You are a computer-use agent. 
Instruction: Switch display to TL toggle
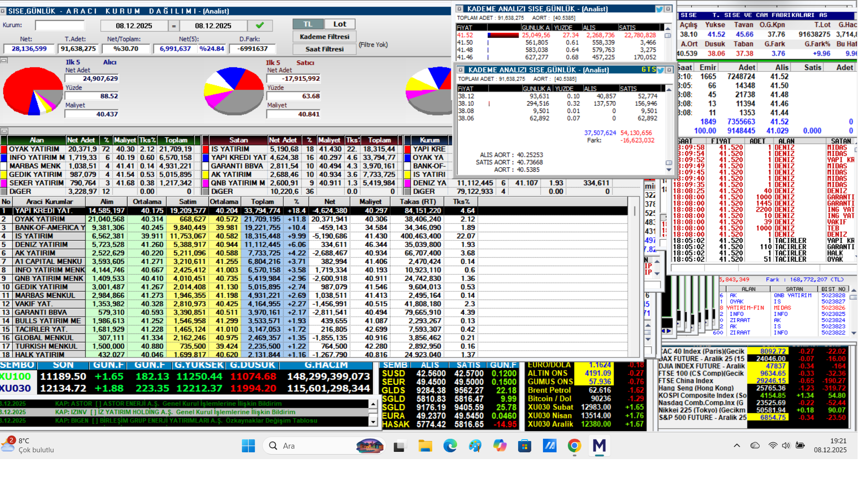coord(308,24)
